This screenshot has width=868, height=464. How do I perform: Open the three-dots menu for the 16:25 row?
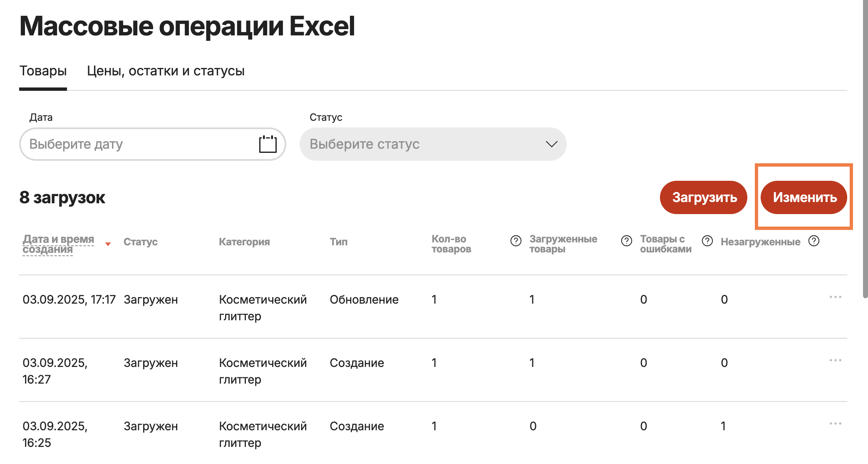(835, 424)
